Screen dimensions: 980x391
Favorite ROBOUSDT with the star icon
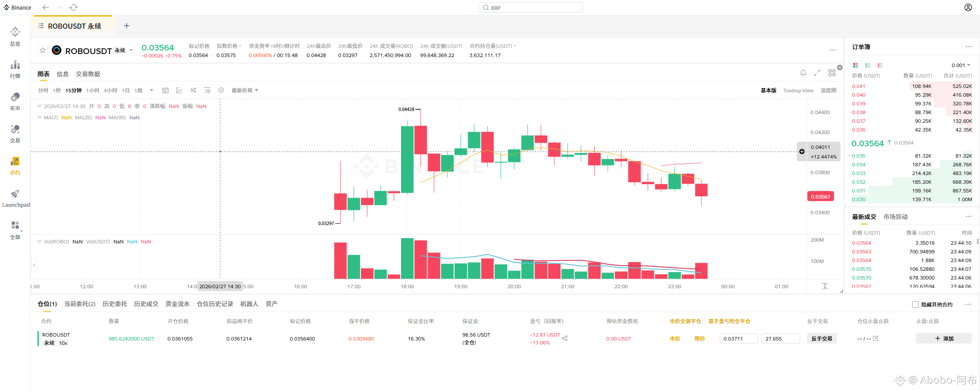tap(43, 51)
